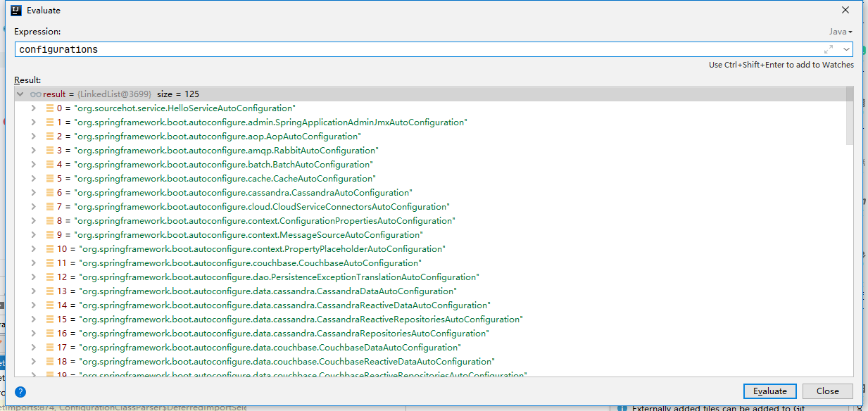Open the expression history dropdown arrow
The height and width of the screenshot is (411, 868).
pos(845,49)
